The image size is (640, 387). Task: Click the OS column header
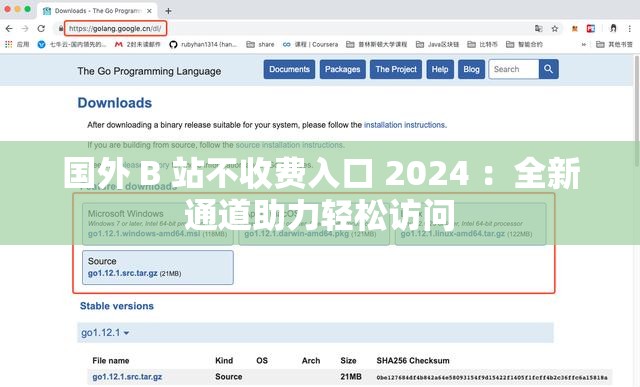click(262, 360)
